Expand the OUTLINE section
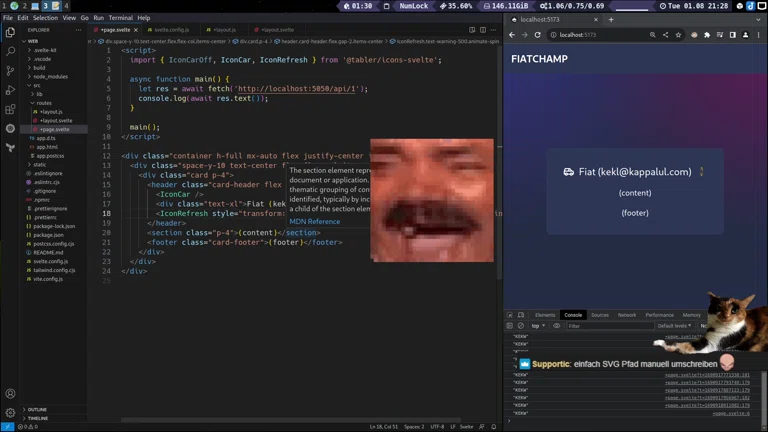This screenshot has width=768, height=432. 37,409
